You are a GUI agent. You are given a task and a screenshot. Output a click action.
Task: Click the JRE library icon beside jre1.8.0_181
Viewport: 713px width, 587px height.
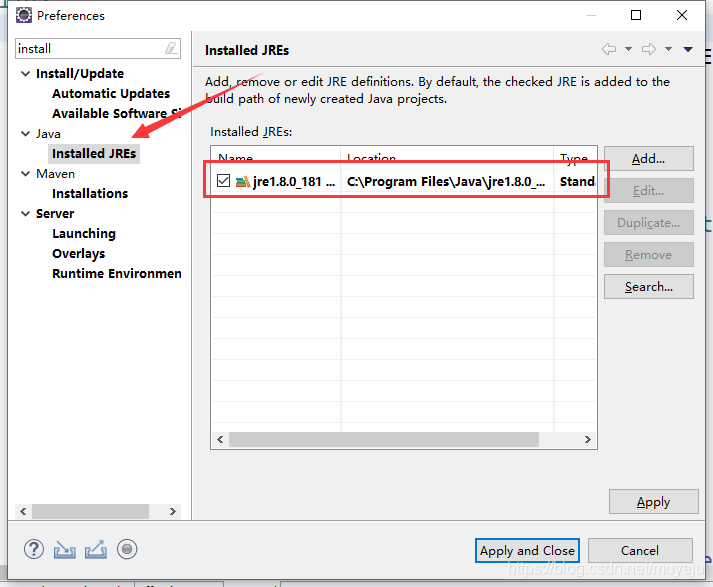coord(243,181)
